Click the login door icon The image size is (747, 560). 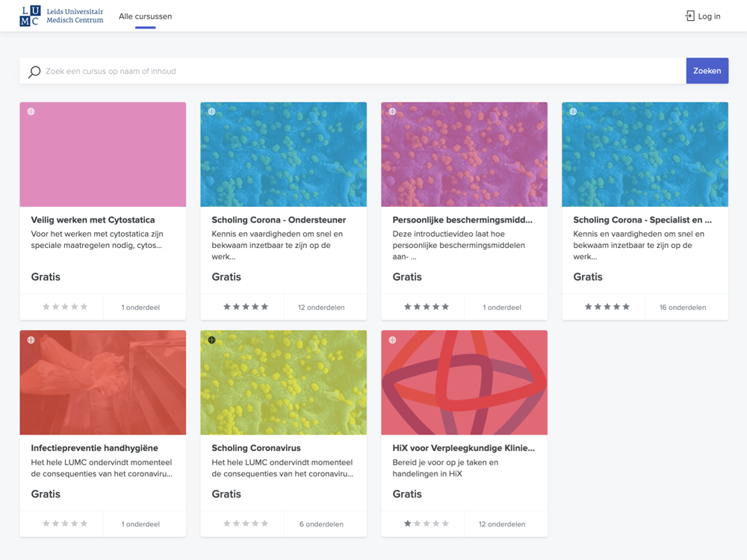click(x=689, y=16)
